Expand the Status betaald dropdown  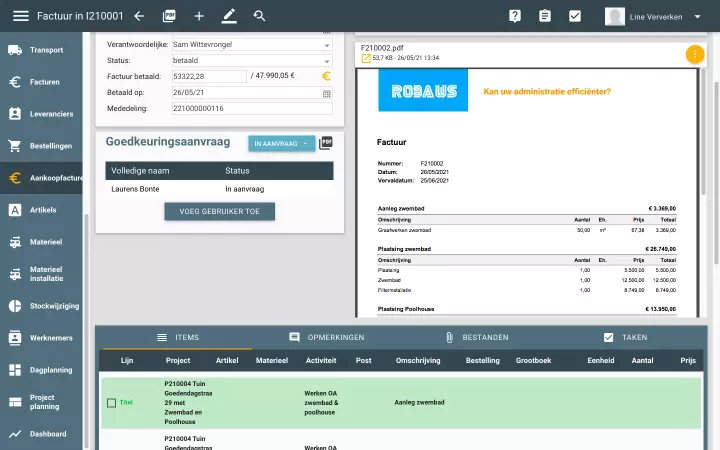[x=326, y=61]
